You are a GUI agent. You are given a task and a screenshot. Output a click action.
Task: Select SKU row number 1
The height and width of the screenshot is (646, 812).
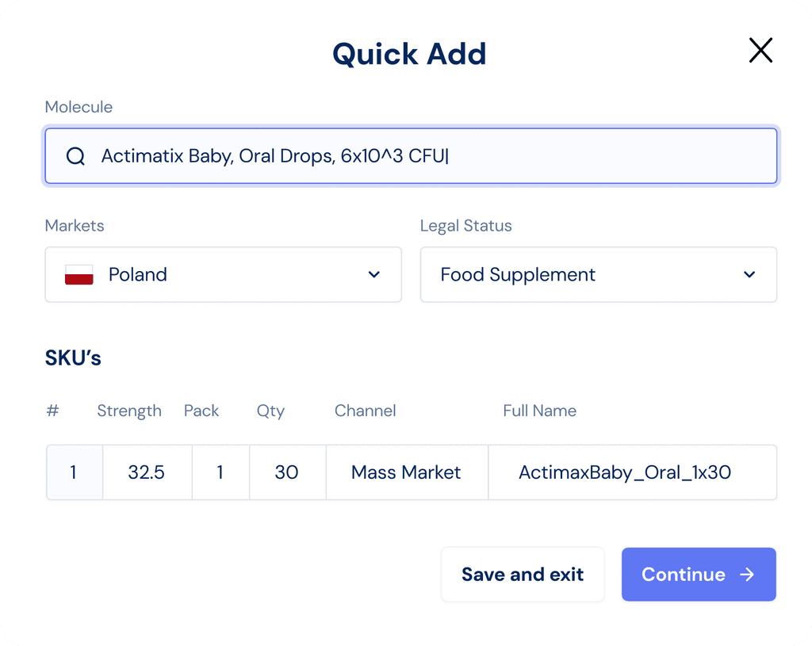74,472
